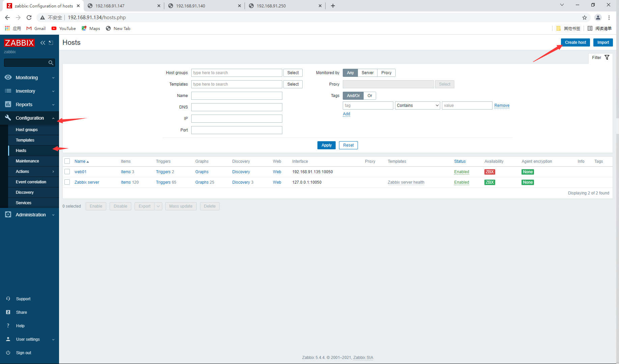
Task: Open Chrome profile avatar icon
Action: coord(598,18)
